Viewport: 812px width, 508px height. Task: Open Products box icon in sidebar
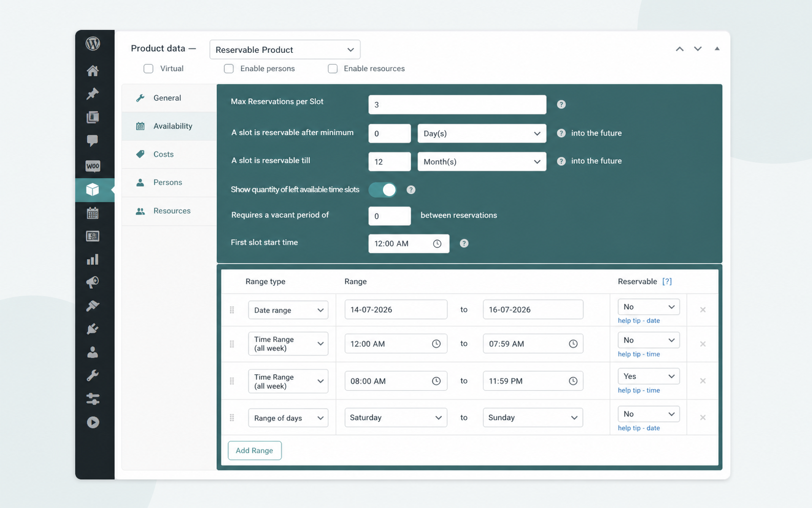tap(93, 189)
